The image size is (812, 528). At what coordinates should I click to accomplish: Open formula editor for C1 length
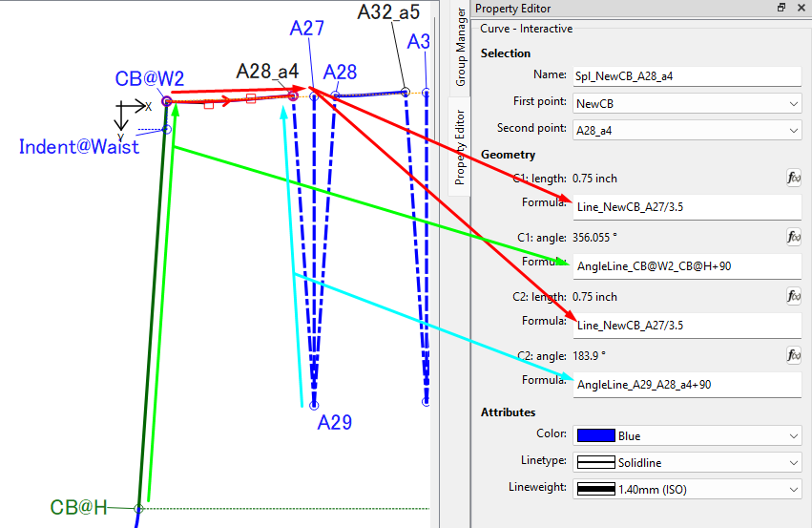(x=794, y=179)
